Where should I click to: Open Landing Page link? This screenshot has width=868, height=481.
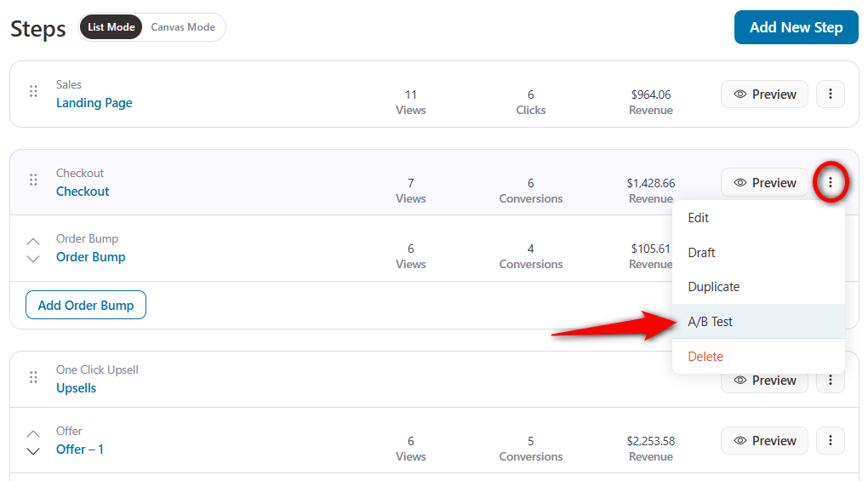[x=94, y=103]
